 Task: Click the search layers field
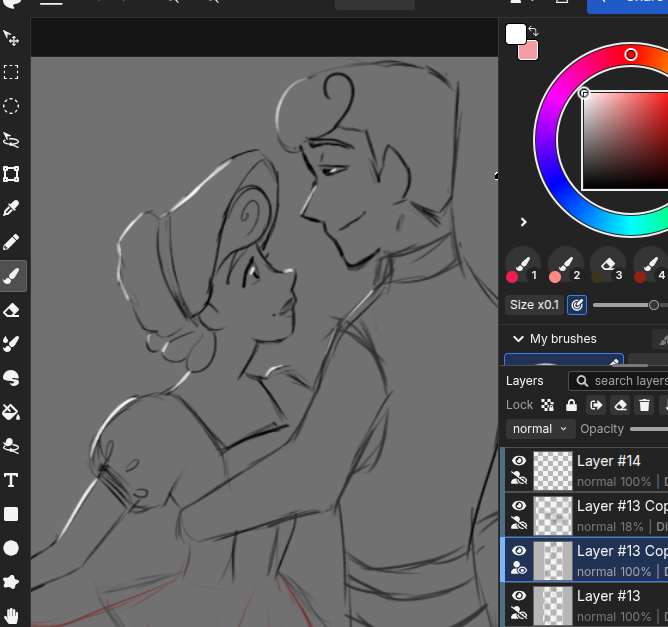click(619, 381)
